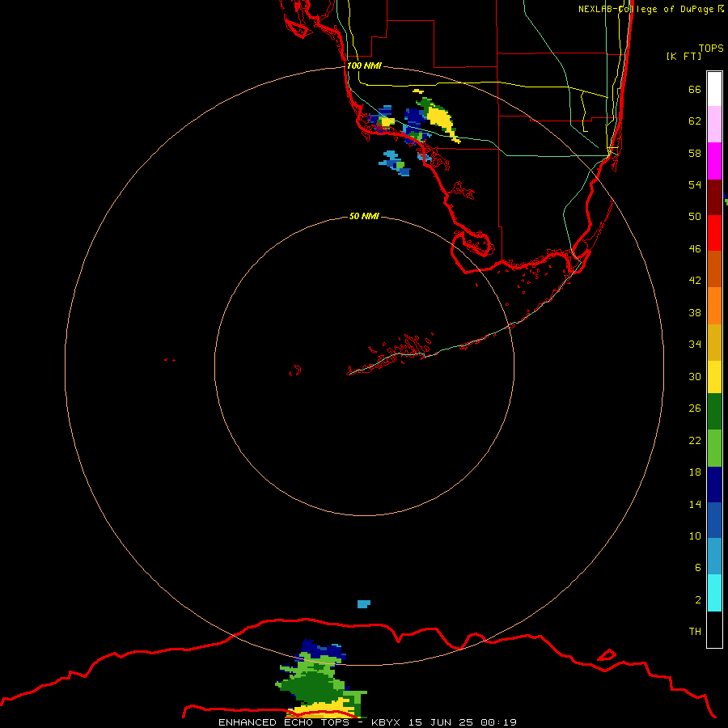Click the TH threshold legend label
The height and width of the screenshot is (728, 728).
(695, 631)
